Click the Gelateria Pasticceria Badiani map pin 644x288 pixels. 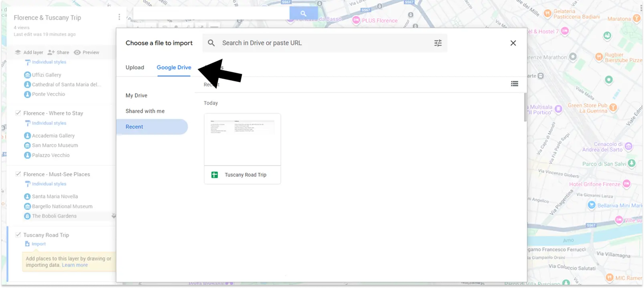coord(547,13)
